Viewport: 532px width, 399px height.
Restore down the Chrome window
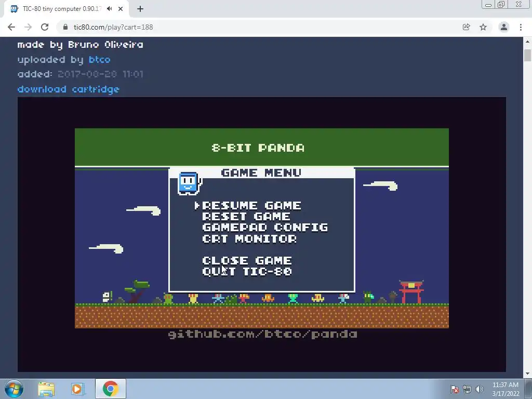point(501,4)
